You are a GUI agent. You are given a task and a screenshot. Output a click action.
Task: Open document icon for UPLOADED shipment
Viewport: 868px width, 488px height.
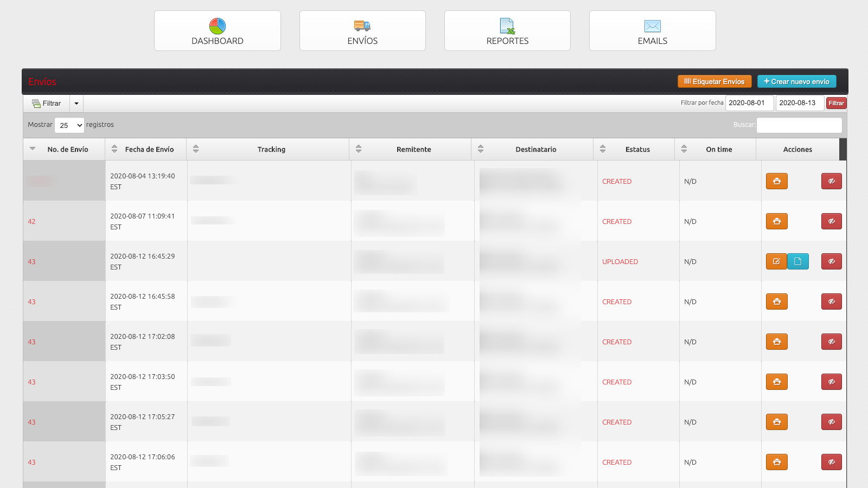(798, 261)
